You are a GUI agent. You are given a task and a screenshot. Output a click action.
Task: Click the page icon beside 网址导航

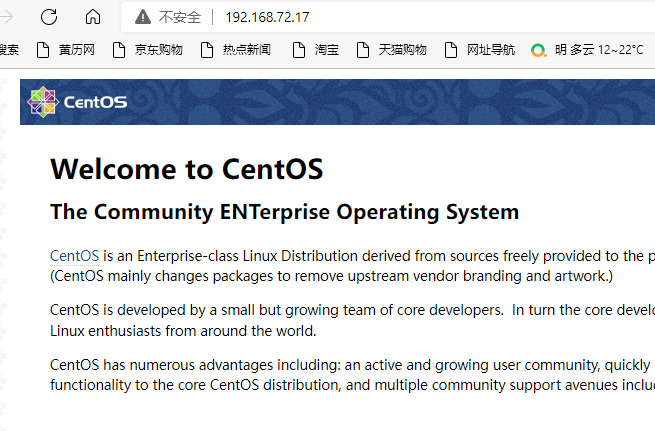(451, 50)
